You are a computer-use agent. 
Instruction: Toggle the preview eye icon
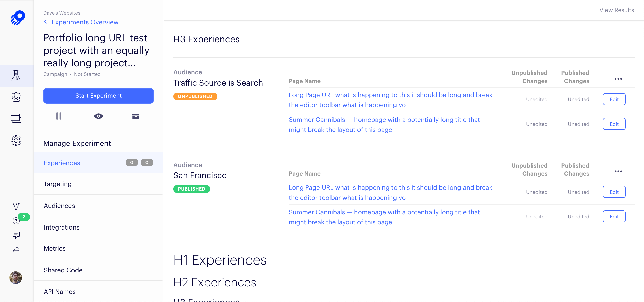tap(98, 116)
